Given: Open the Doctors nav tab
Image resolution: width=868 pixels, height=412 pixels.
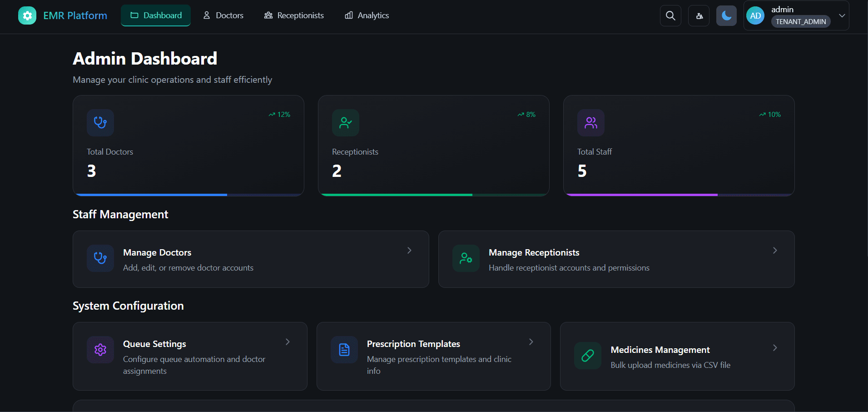Looking at the screenshot, I should coord(223,15).
